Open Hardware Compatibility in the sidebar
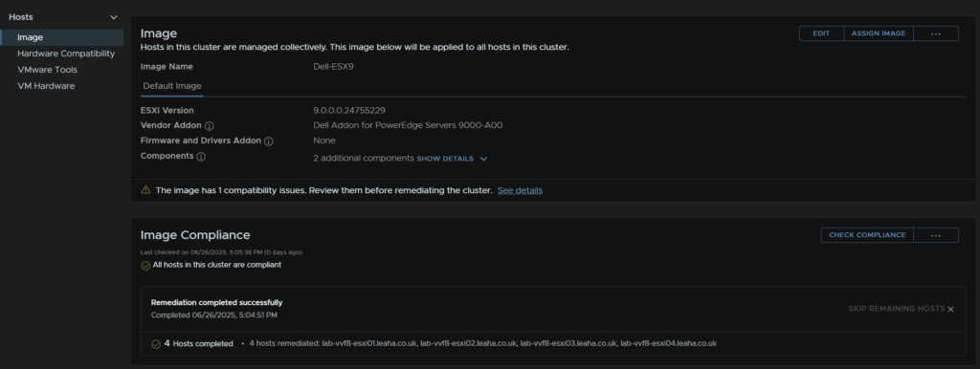Viewport: 980px width, 369px height. click(x=66, y=54)
